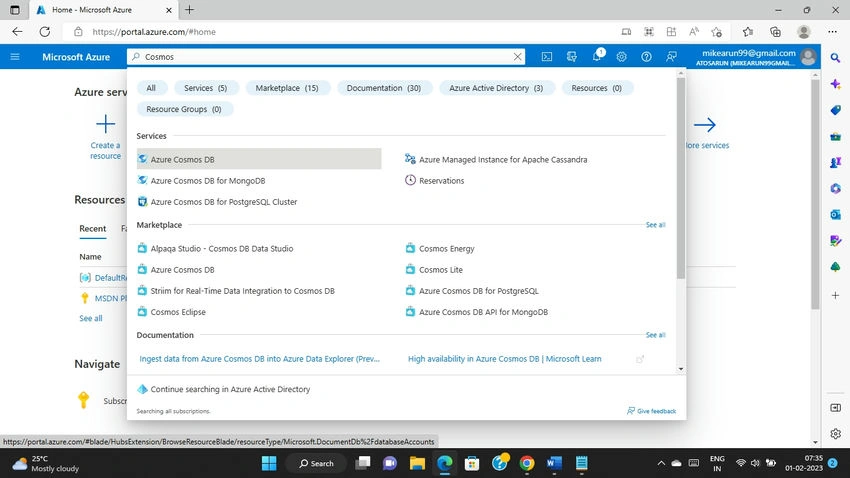Image resolution: width=850 pixels, height=478 pixels.
Task: Open browser Collections icon
Action: pos(775,32)
